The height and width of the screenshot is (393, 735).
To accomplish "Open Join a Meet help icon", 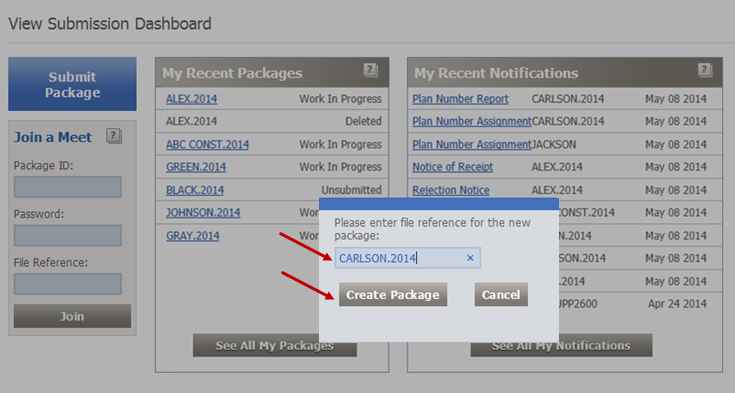I will 114,136.
